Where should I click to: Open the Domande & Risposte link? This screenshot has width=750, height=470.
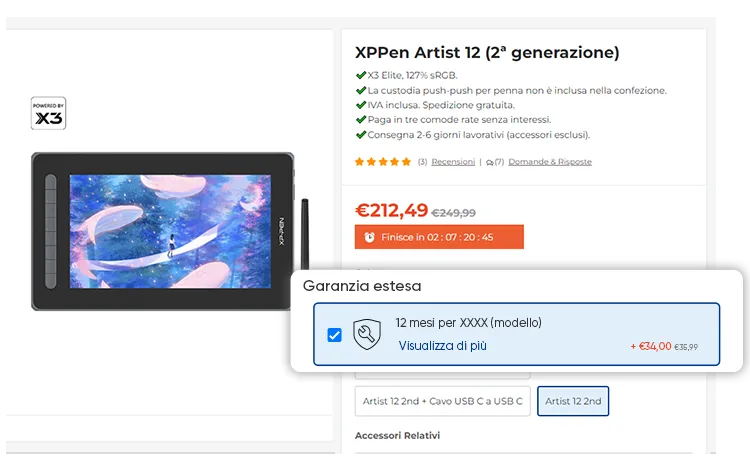pyautogui.click(x=550, y=162)
